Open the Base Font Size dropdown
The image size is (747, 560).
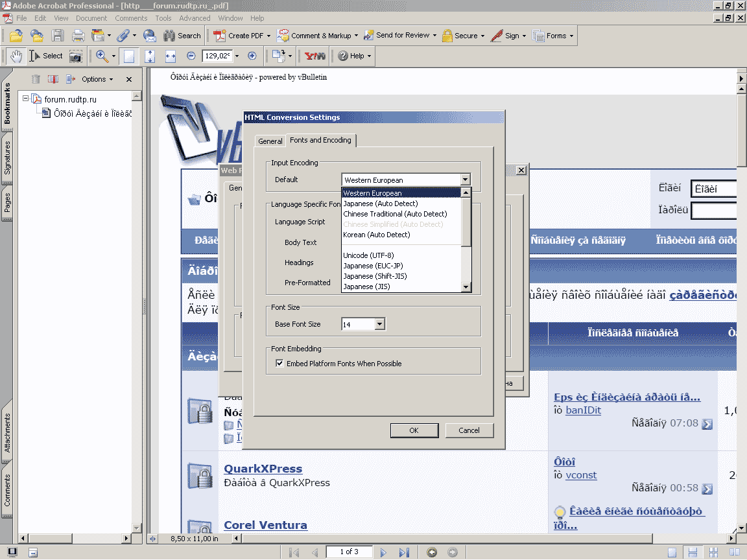(380, 324)
